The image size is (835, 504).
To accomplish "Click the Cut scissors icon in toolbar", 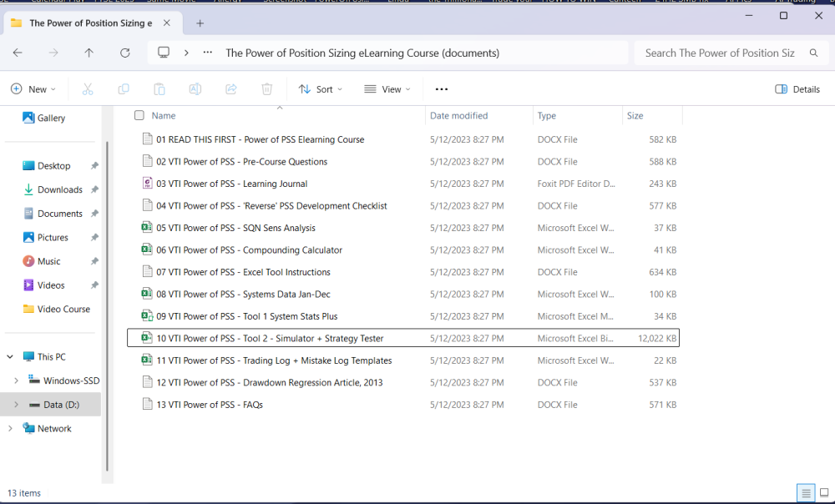I will [x=88, y=89].
